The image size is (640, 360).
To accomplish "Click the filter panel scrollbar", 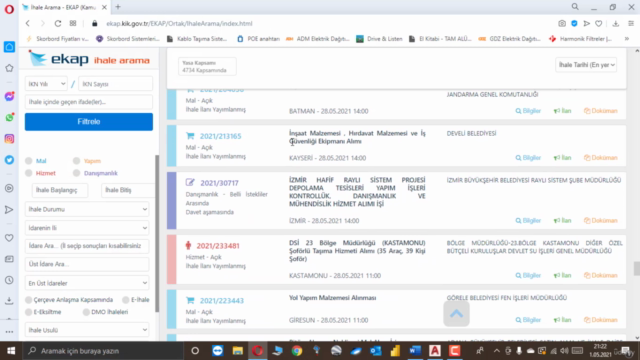I will (x=157, y=234).
